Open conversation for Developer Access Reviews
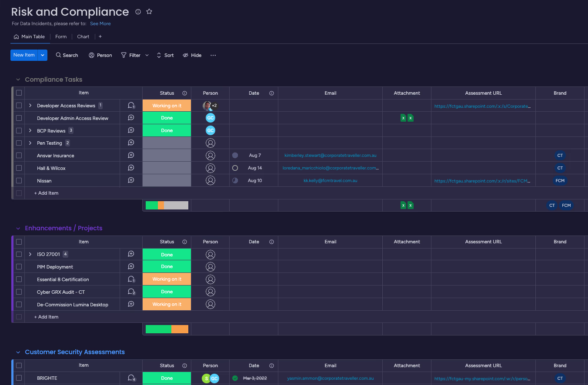 coord(131,106)
